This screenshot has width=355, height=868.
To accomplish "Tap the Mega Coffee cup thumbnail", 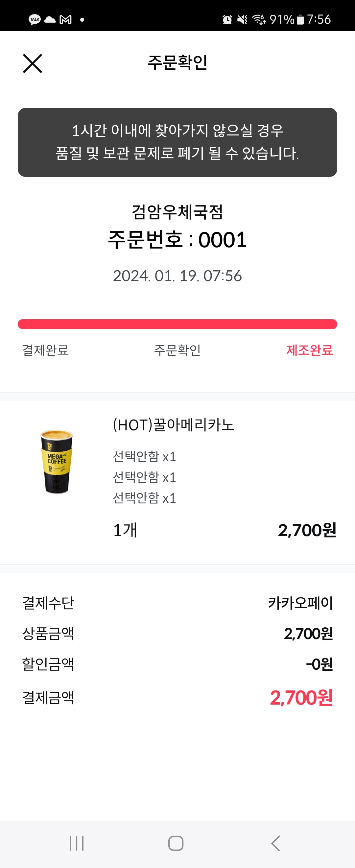I will pyautogui.click(x=57, y=461).
